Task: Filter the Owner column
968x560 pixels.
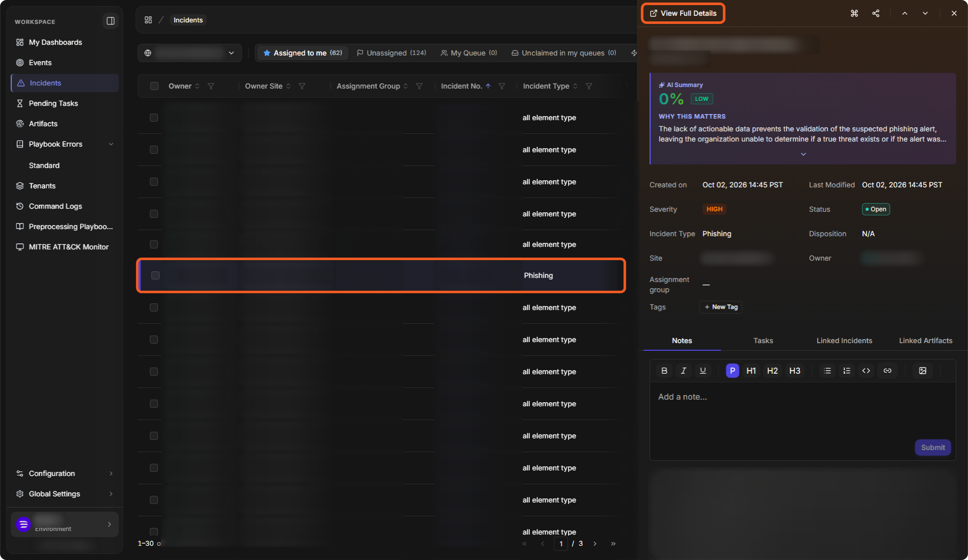Action: pyautogui.click(x=211, y=86)
